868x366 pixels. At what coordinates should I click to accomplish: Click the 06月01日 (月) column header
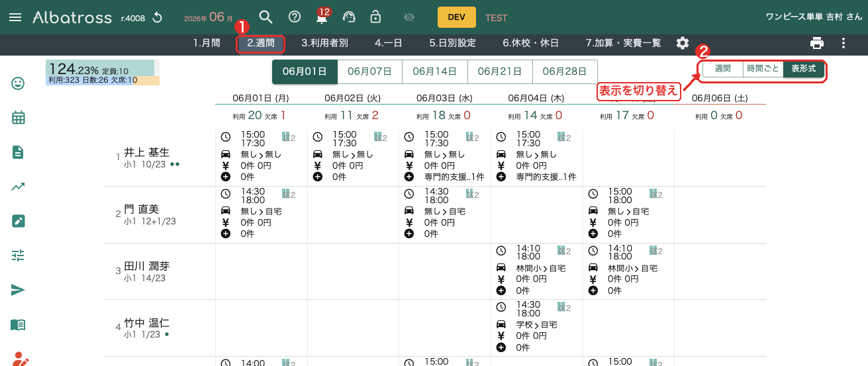click(260, 98)
